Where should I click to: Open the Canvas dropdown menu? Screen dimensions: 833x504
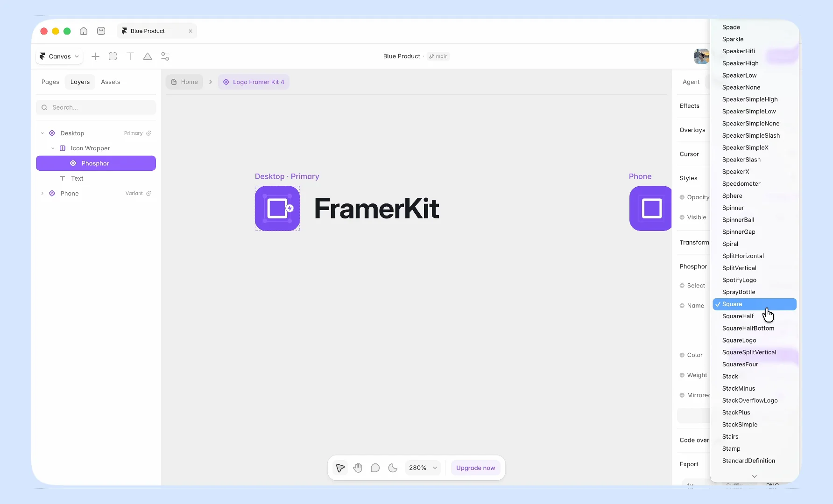click(59, 56)
